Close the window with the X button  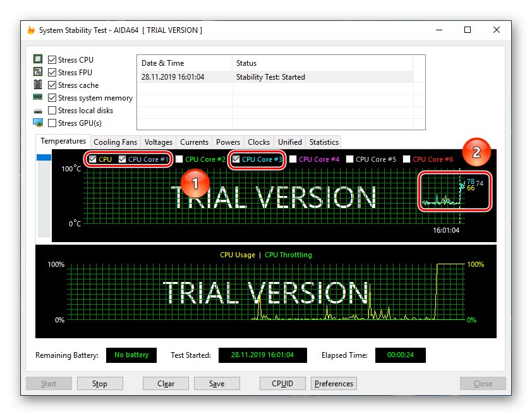(x=497, y=30)
